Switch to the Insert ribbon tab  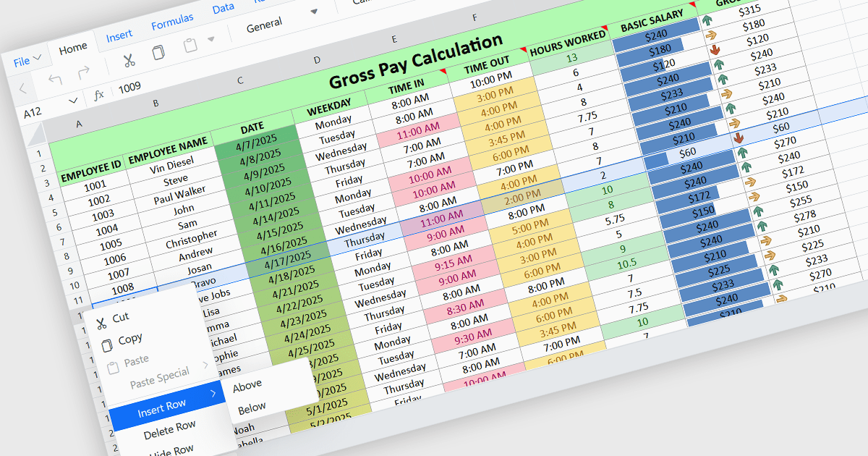pyautogui.click(x=119, y=35)
